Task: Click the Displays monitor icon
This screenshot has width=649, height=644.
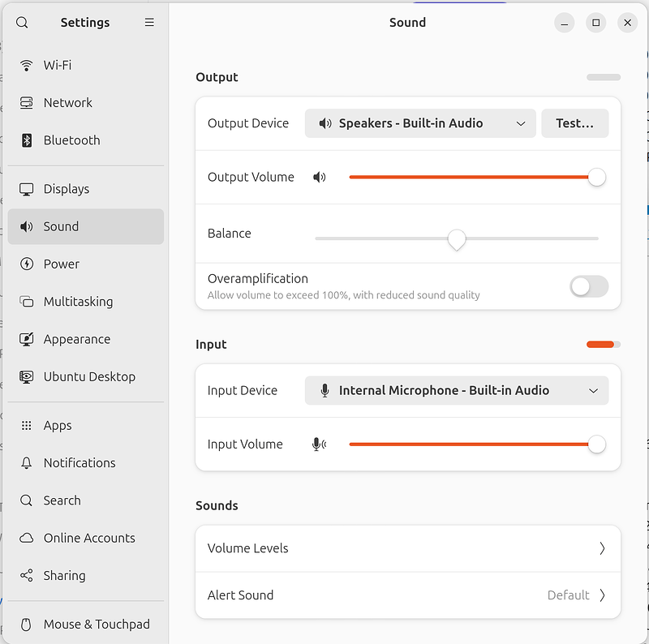Action: [27, 189]
